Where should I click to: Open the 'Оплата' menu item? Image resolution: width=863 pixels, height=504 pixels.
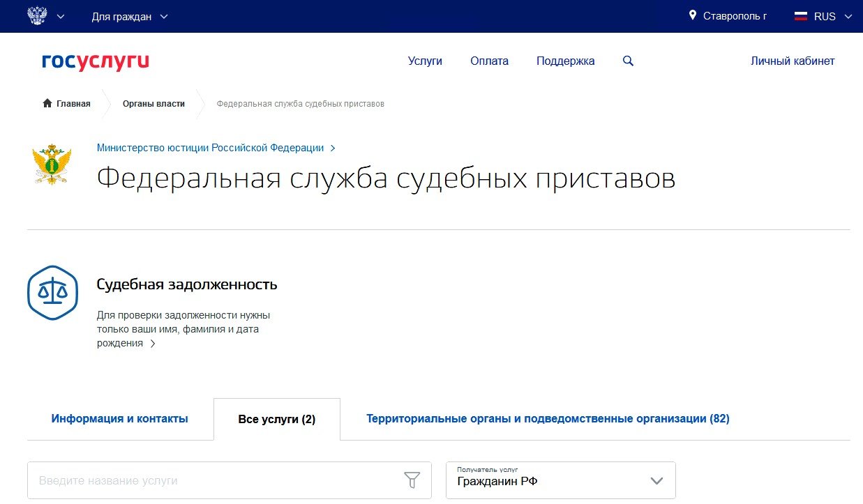click(489, 61)
